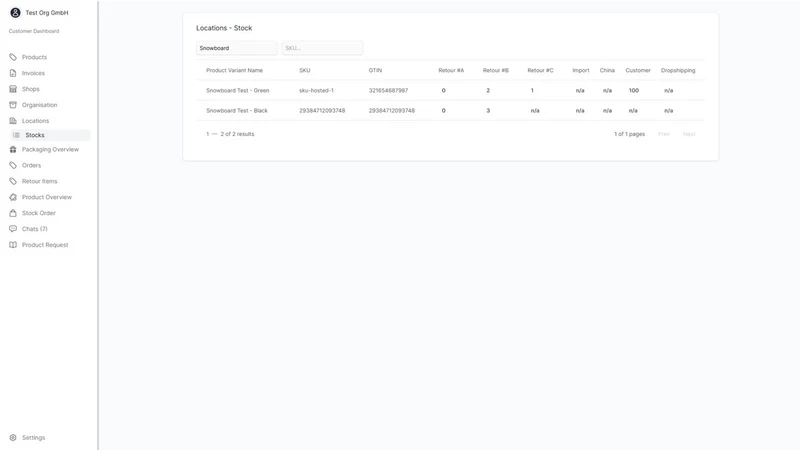Click the Product Overview icon
The width and height of the screenshot is (800, 450).
pos(13,197)
